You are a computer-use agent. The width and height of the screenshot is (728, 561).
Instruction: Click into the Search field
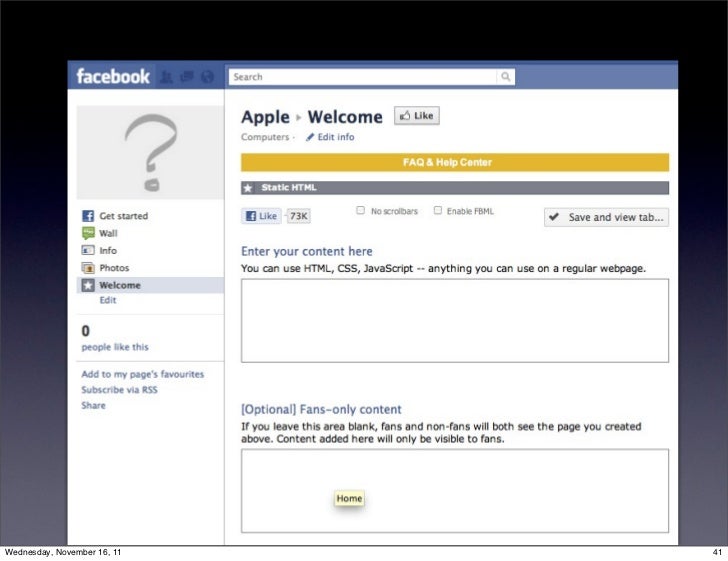click(x=363, y=77)
